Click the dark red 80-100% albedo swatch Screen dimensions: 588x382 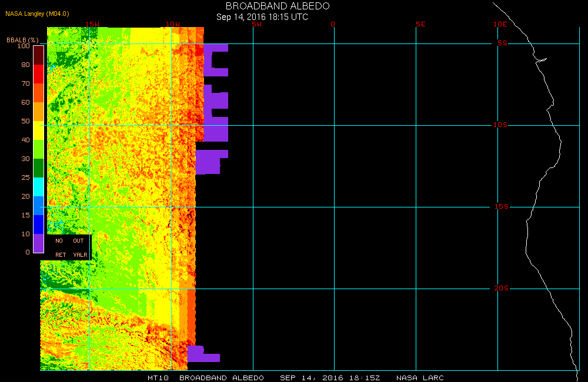(x=38, y=55)
